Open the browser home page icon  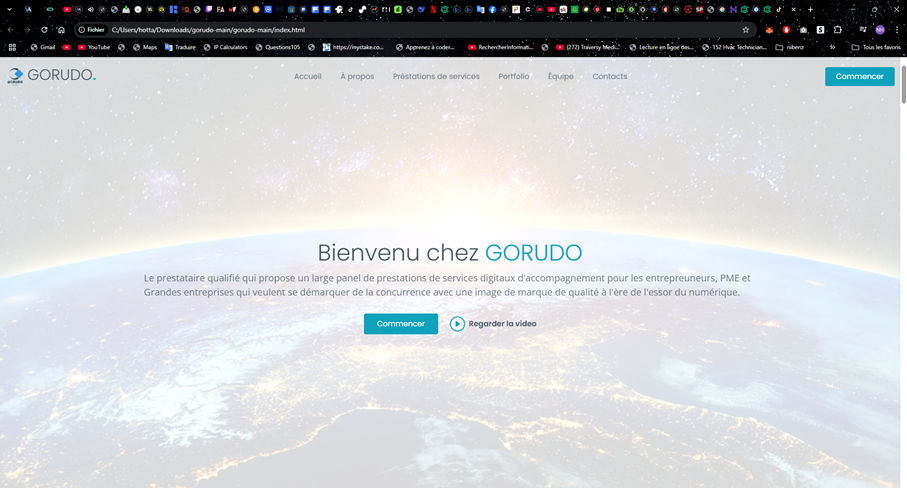click(x=61, y=29)
